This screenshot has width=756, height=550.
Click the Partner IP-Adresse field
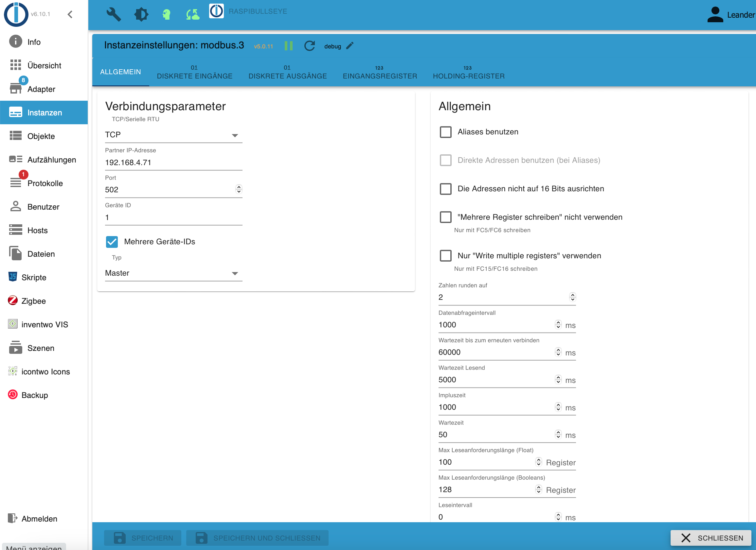coord(173,163)
